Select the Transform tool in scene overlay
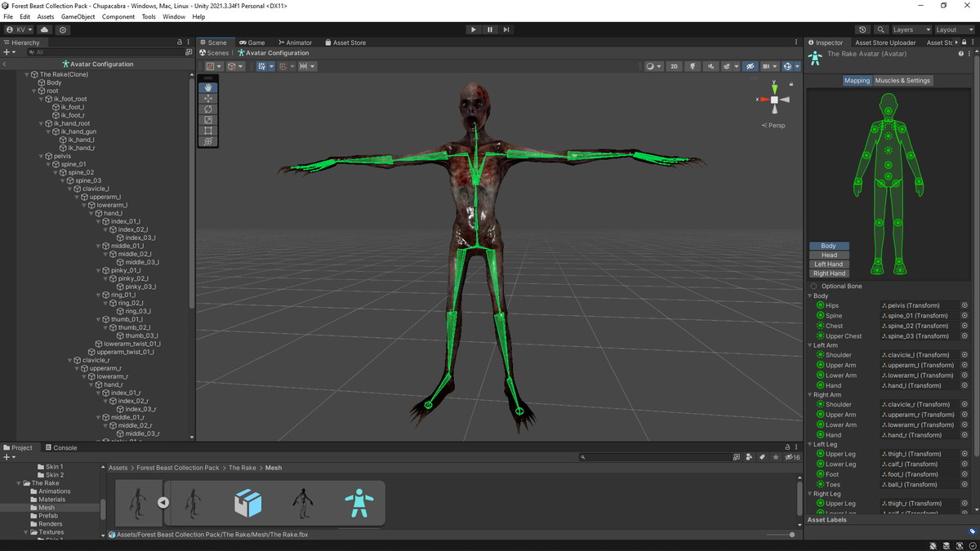Viewport: 980px width, 551px height. (208, 140)
